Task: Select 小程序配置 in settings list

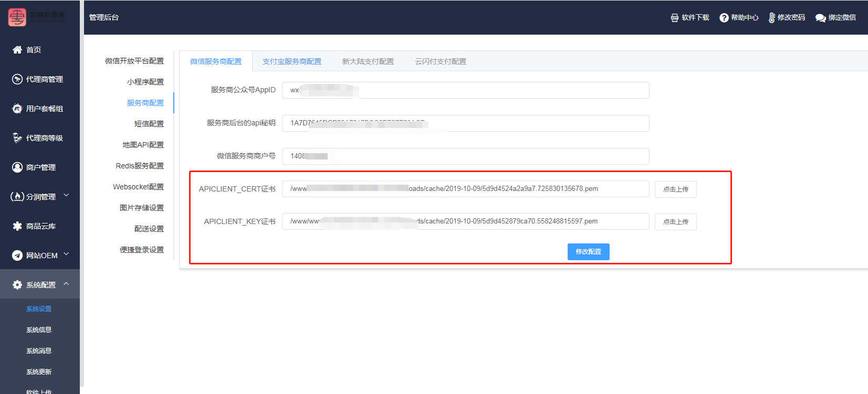Action: tap(145, 82)
